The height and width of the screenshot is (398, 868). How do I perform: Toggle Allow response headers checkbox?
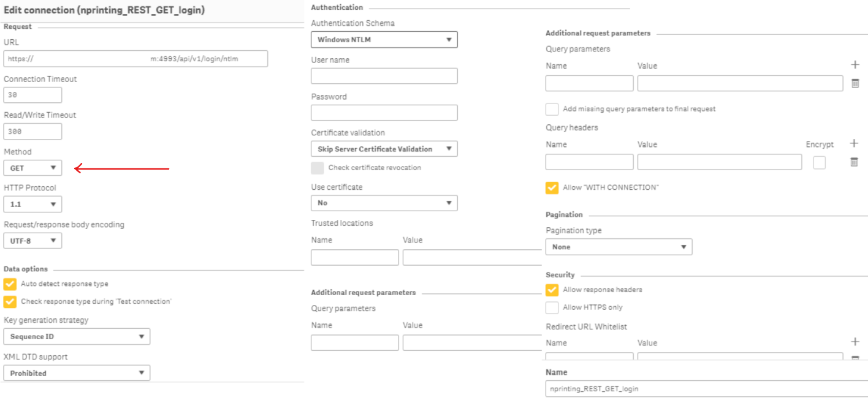[552, 290]
